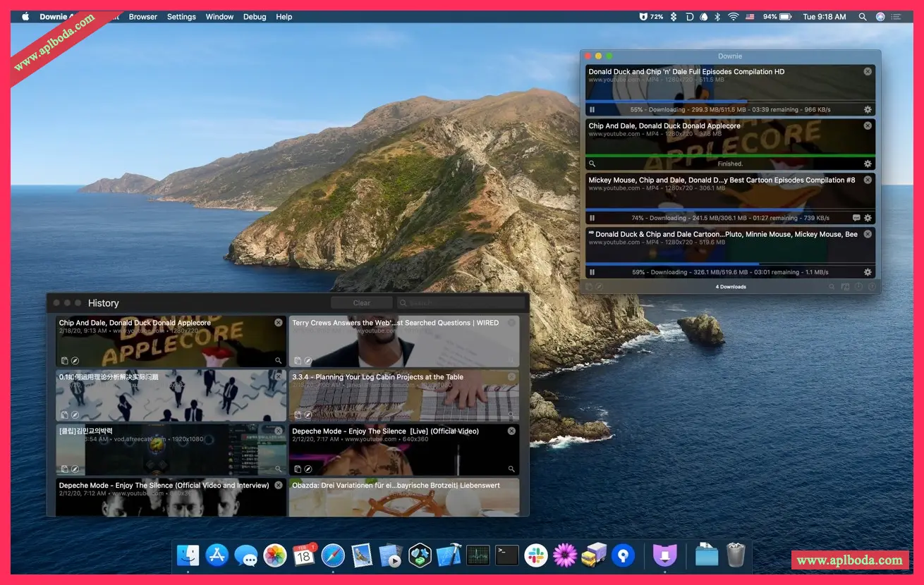Image resolution: width=924 pixels, height=585 pixels.
Task: Open the Debug menu
Action: (255, 16)
